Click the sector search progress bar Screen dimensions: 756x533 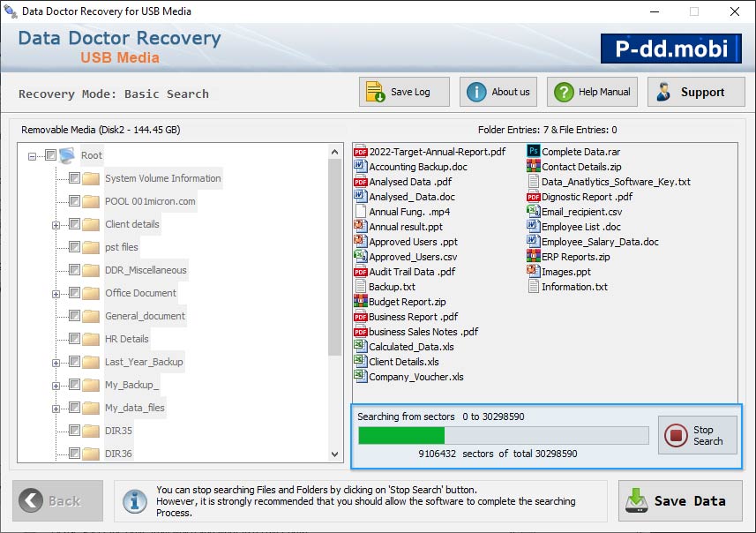pos(504,435)
